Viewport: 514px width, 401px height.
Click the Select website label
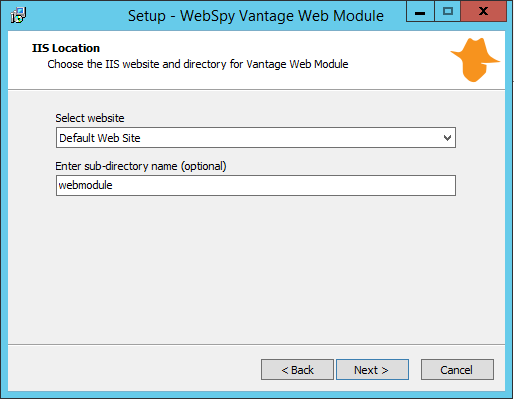(x=90, y=118)
